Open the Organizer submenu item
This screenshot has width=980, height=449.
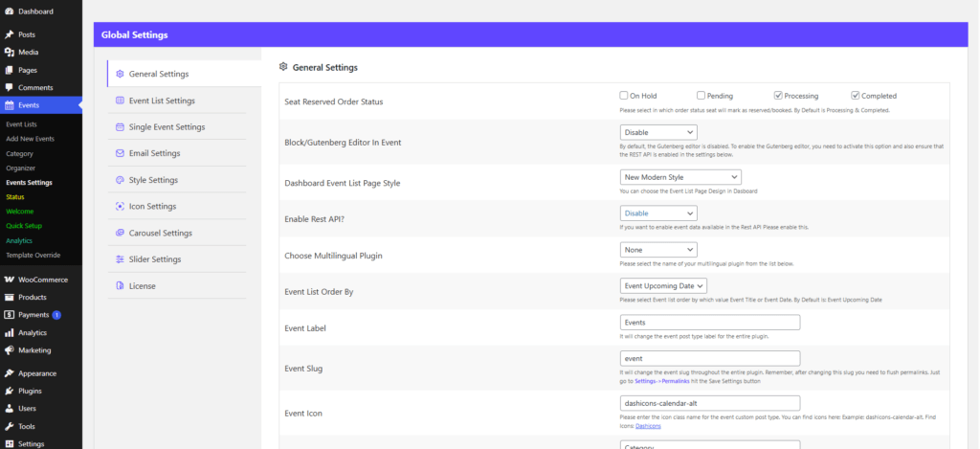[21, 168]
